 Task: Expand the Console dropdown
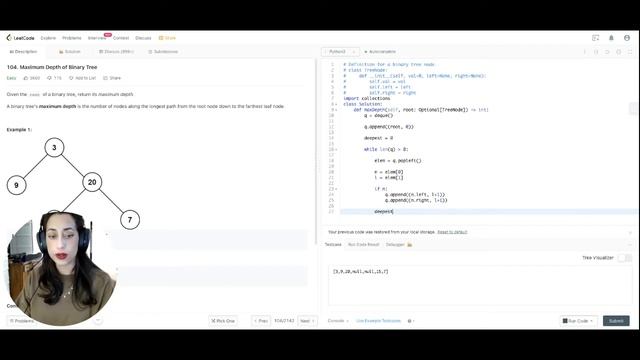pos(338,321)
